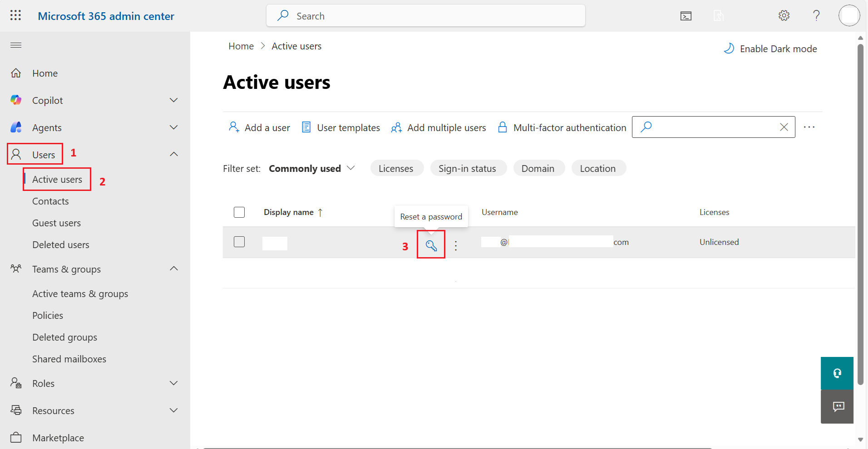
Task: Open the help and support headset button
Action: 837,373
